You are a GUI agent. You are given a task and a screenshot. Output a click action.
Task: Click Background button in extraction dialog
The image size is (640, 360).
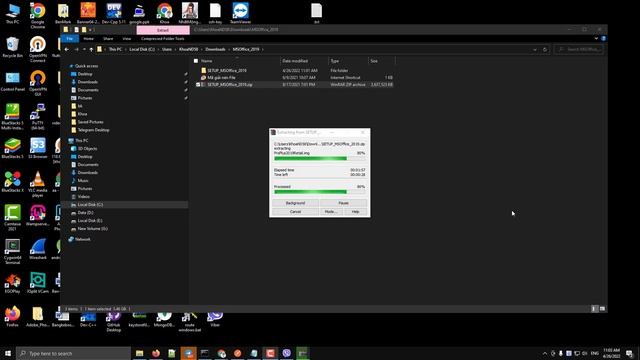[x=295, y=203]
